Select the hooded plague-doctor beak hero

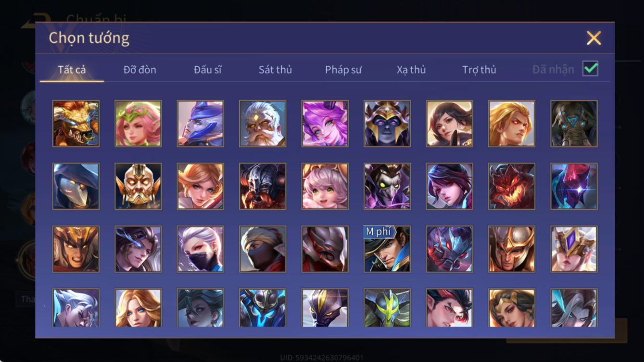(76, 186)
